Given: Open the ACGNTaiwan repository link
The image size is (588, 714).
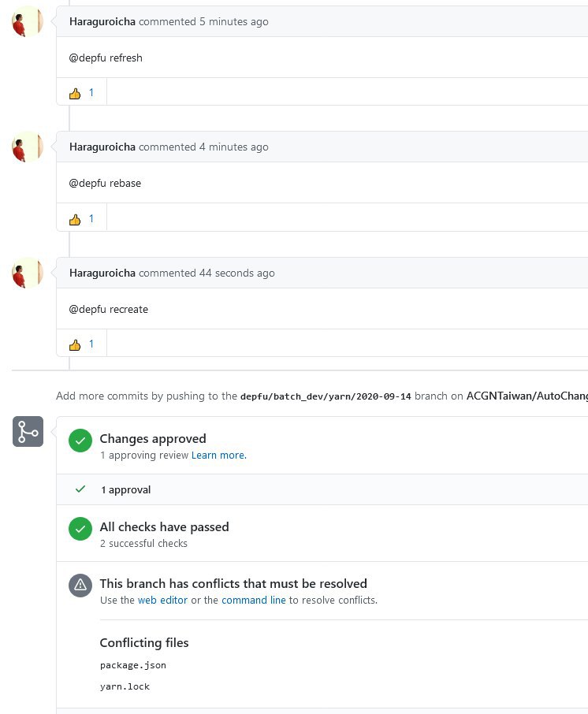Looking at the screenshot, I should 527,396.
